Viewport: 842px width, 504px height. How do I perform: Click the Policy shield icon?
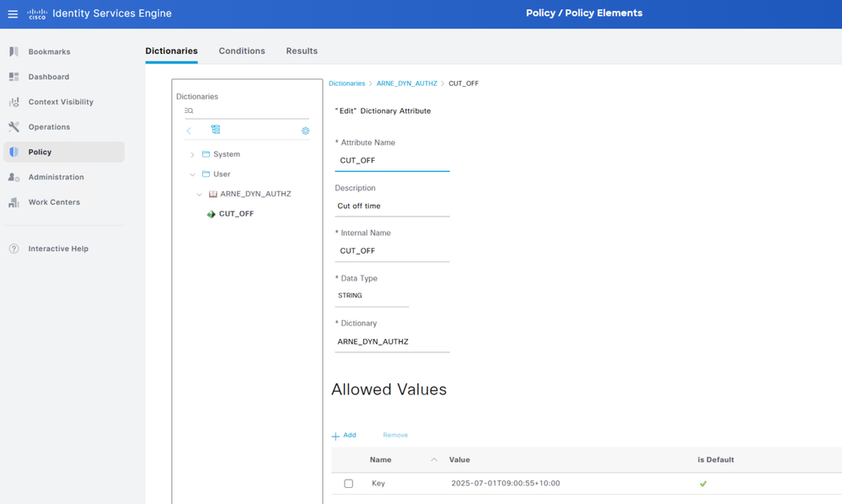[14, 152]
